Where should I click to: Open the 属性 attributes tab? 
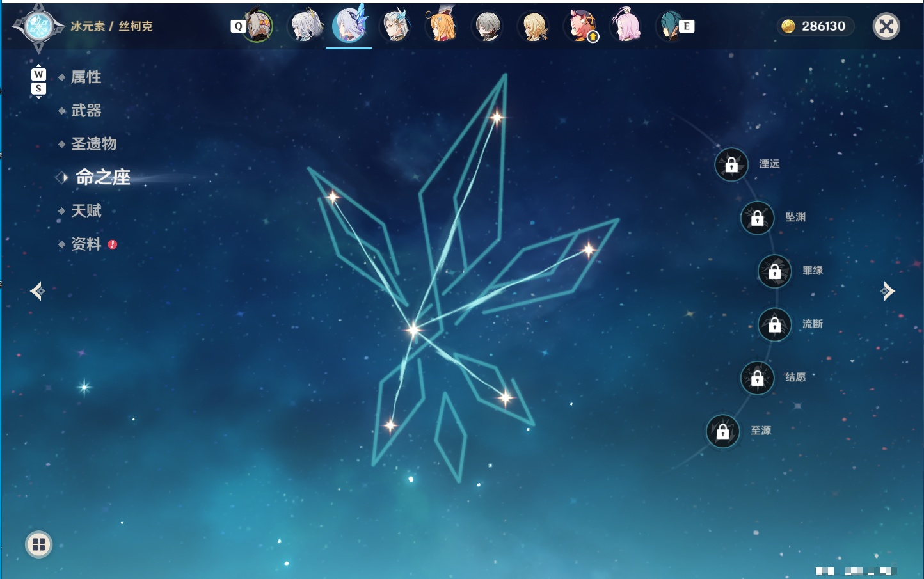(x=86, y=77)
